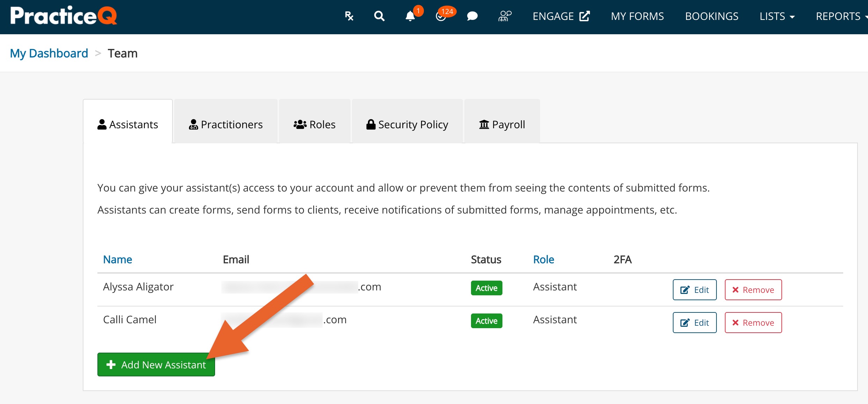The image size is (868, 404).
Task: Expand the LISTS dropdown menu
Action: [777, 16]
